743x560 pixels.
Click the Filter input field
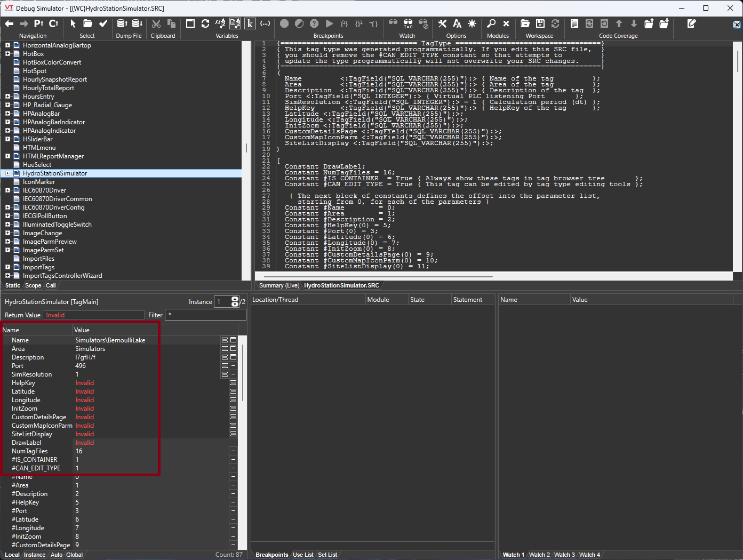pos(205,315)
